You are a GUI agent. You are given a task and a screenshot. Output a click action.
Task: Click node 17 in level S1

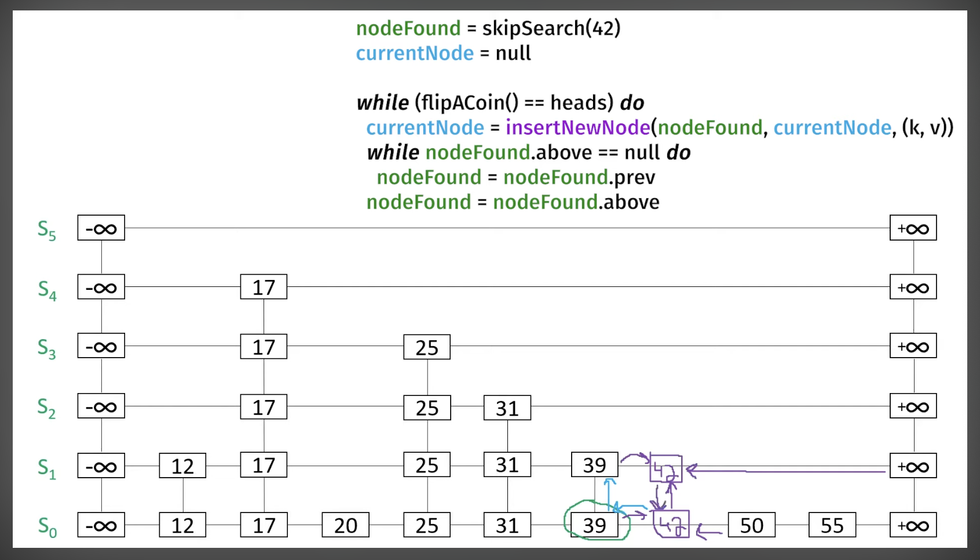(x=264, y=465)
